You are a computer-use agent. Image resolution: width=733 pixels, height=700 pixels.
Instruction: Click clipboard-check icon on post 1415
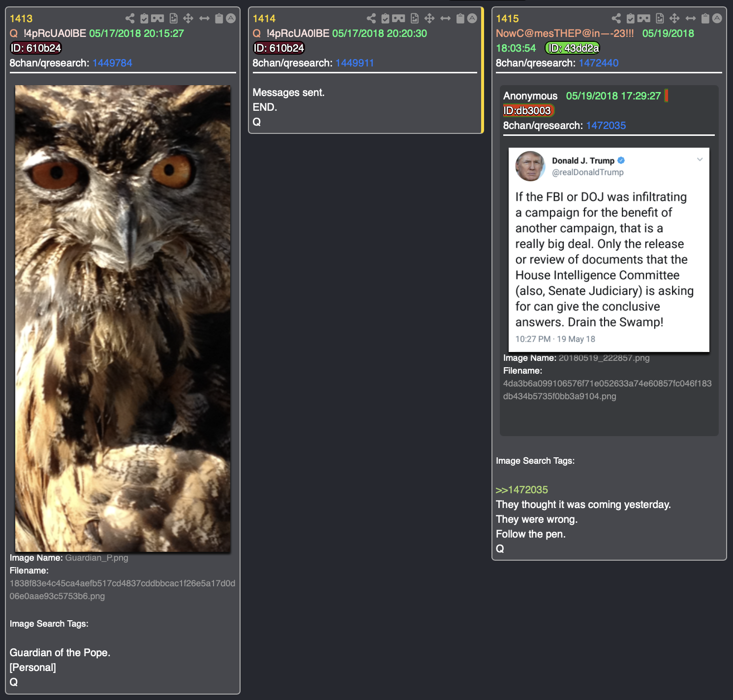pyautogui.click(x=630, y=19)
